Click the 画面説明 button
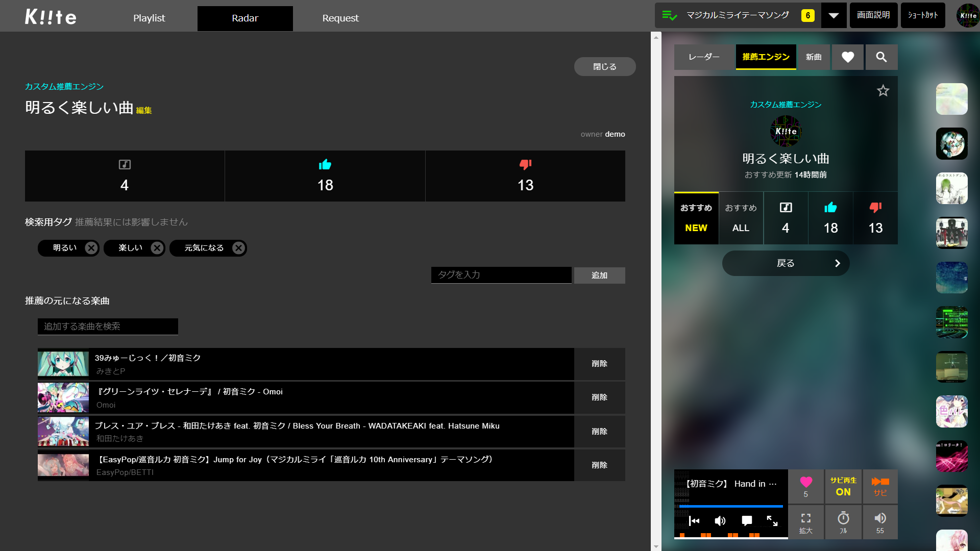Screen dimensions: 980x551 pyautogui.click(x=873, y=15)
